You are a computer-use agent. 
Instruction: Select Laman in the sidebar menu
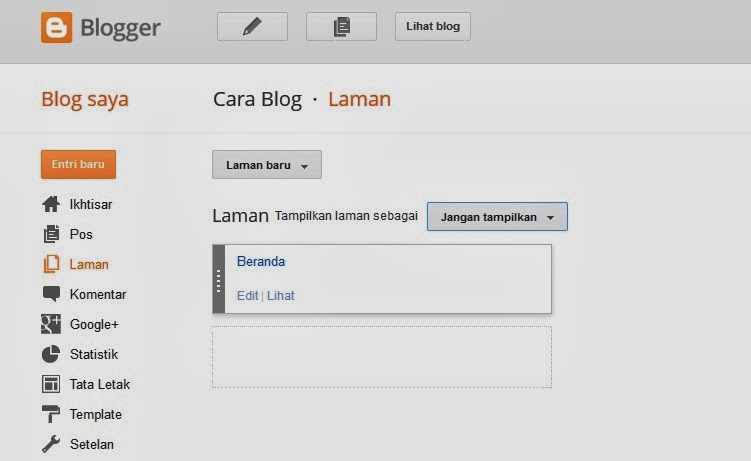coord(89,264)
